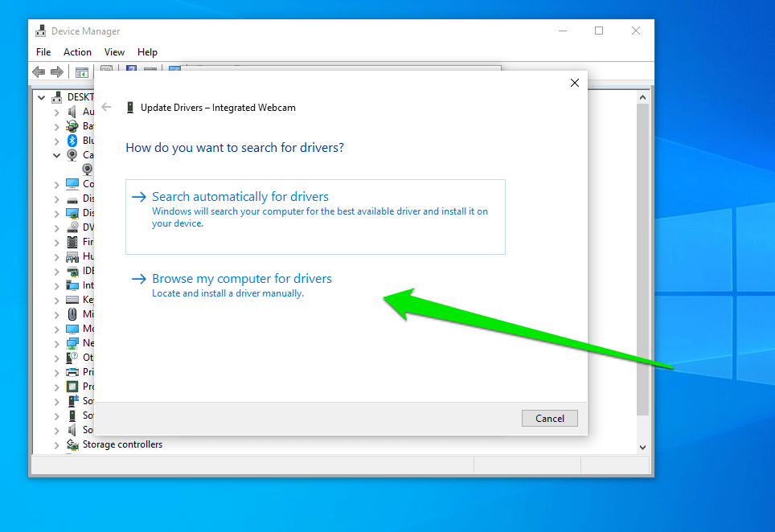Collapse the Cameras category chevron
The height and width of the screenshot is (532, 775).
tap(56, 156)
